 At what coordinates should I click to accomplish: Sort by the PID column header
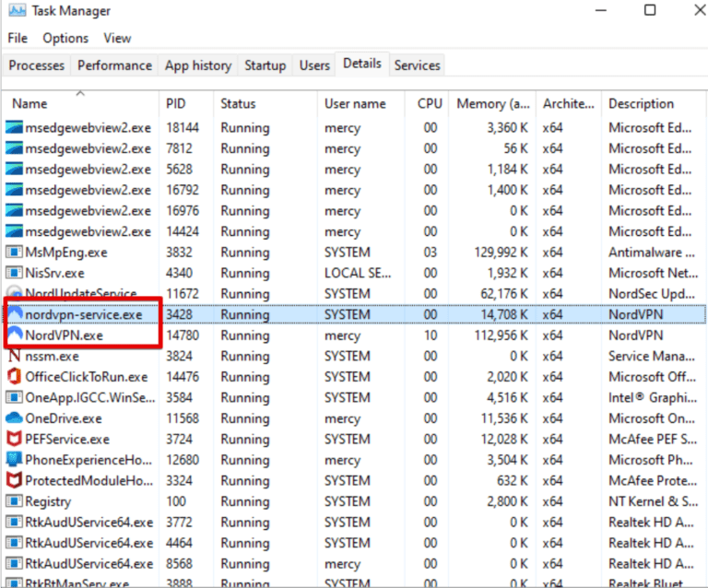[x=175, y=104]
